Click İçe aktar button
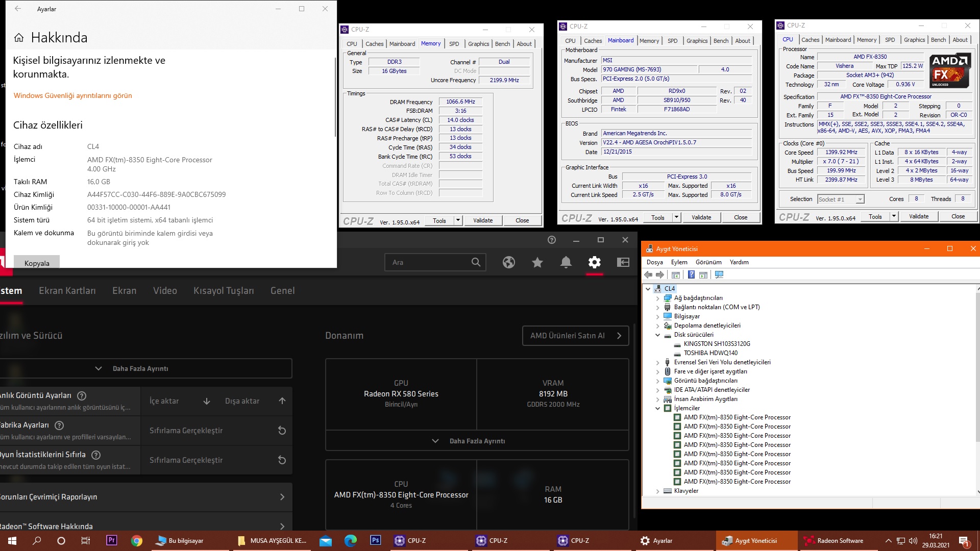The width and height of the screenshot is (980, 551). coord(180,401)
